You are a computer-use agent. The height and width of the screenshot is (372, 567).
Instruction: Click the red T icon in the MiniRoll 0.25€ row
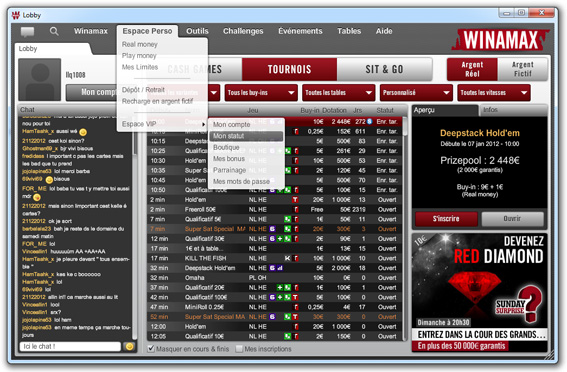tap(296, 307)
